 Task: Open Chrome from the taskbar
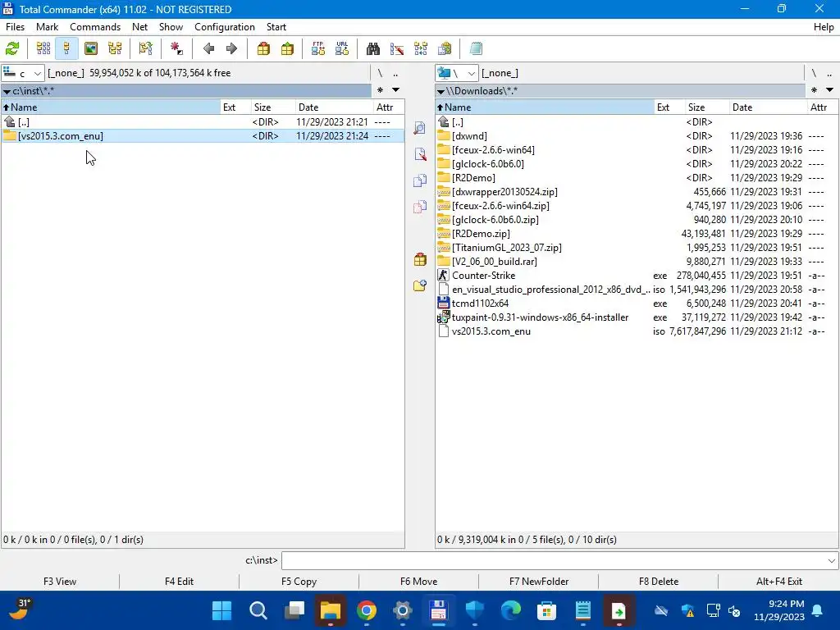(367, 610)
